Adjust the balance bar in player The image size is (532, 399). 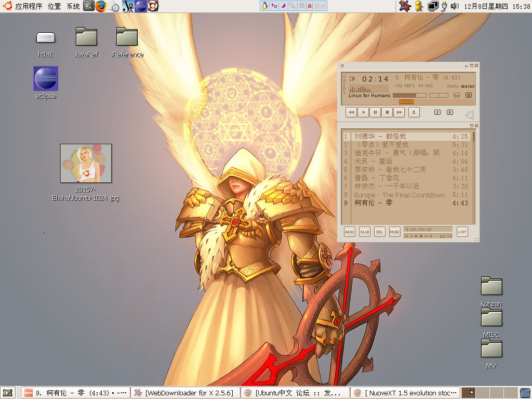438,96
